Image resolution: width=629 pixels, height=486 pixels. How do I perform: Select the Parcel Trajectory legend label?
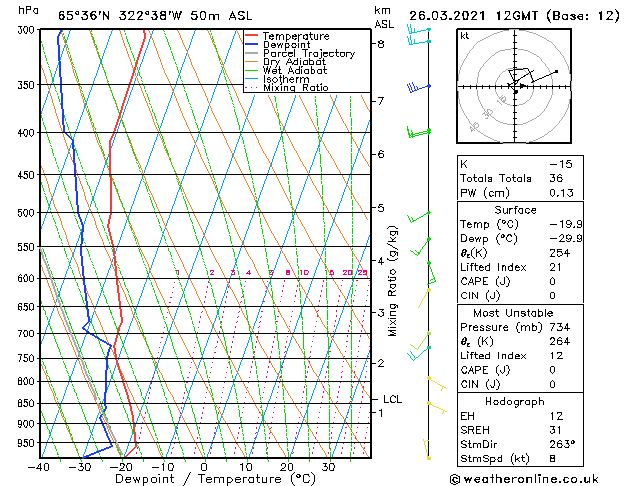(309, 53)
